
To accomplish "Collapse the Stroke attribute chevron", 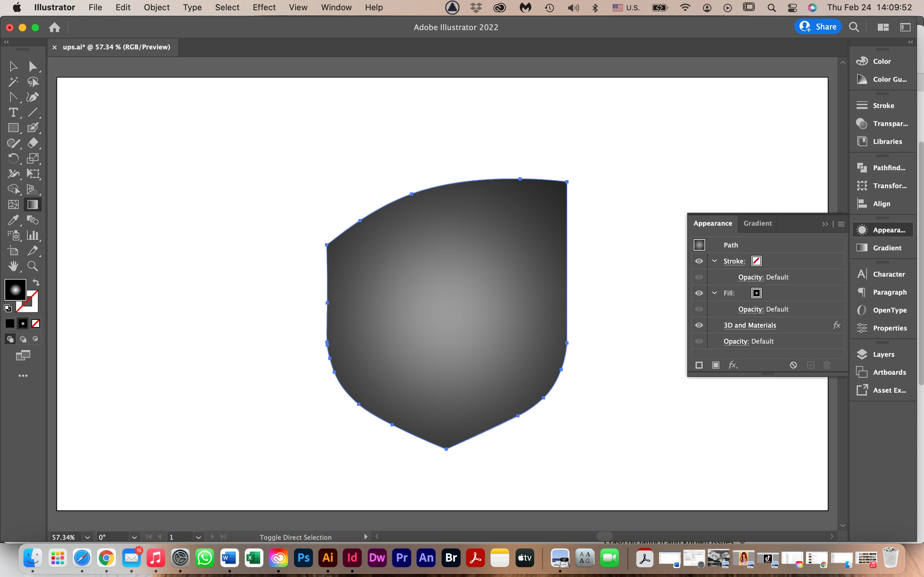I will (714, 261).
